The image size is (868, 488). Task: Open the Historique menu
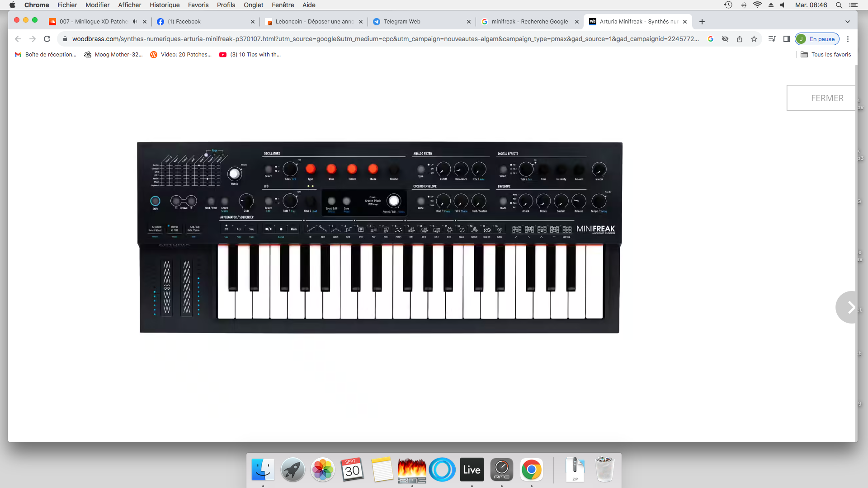[x=165, y=5]
